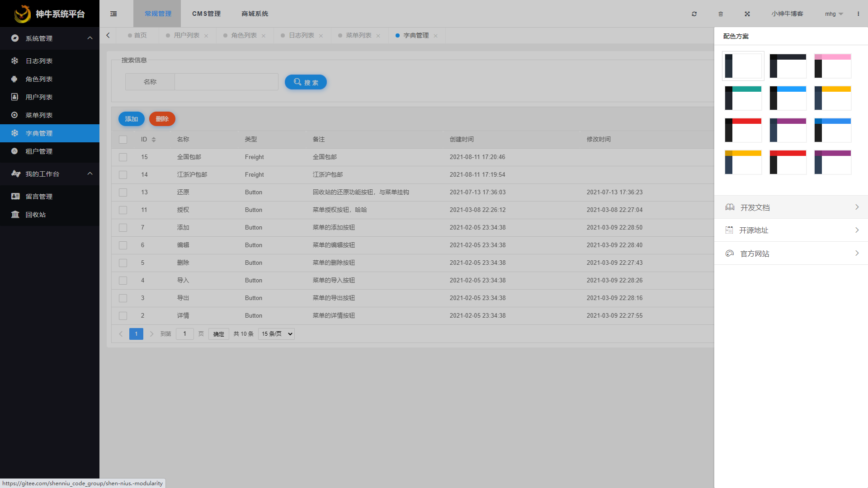Click the blue 搜索 button

click(x=306, y=82)
